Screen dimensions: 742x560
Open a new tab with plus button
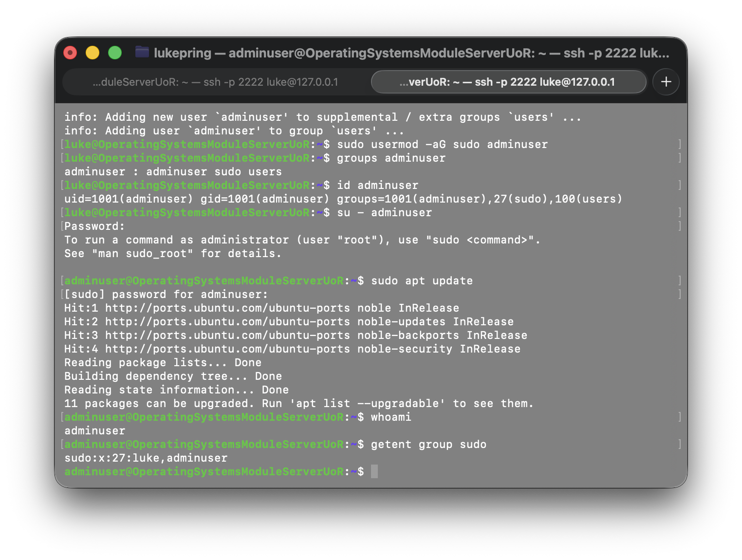[666, 82]
